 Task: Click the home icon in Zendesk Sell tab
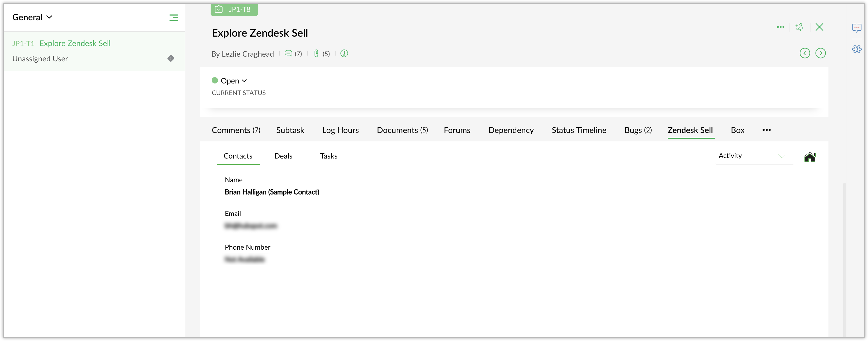(x=809, y=157)
